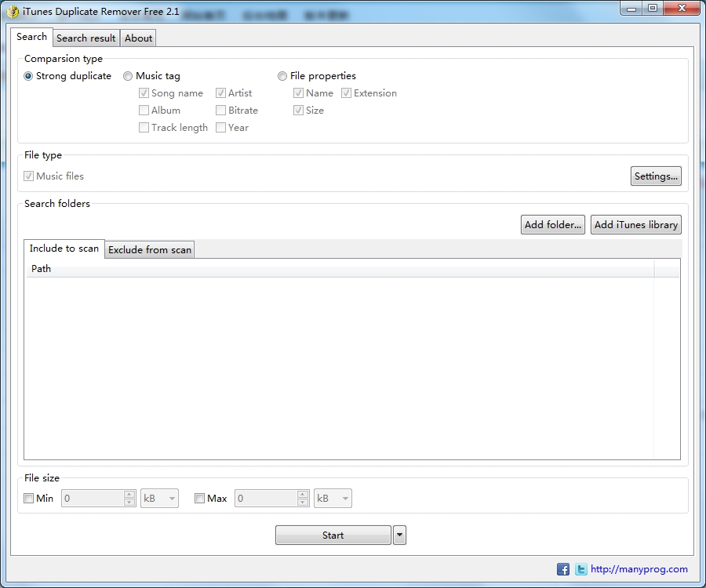Switch to the Search result tab
Screen dimensions: 706x588
pos(86,38)
